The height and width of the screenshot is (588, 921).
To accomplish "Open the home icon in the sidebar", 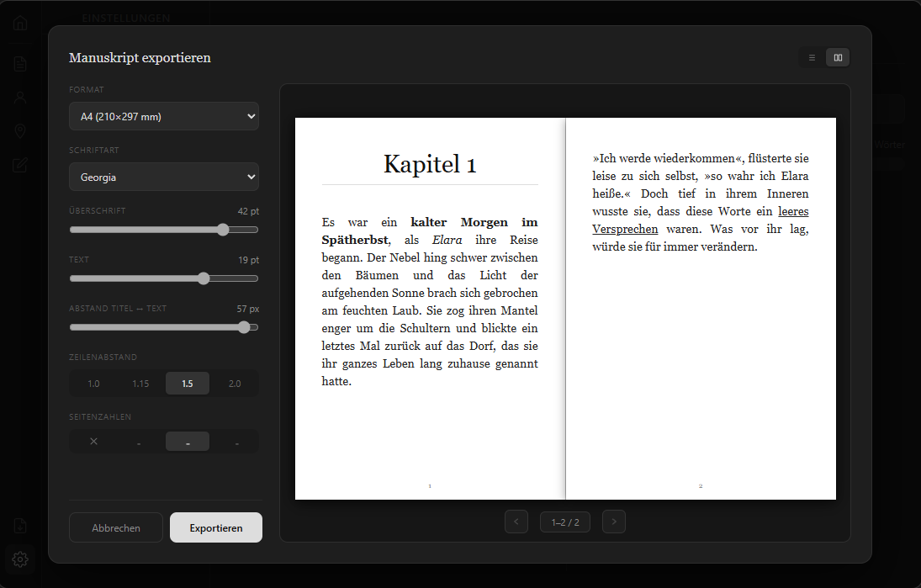I will click(x=20, y=24).
